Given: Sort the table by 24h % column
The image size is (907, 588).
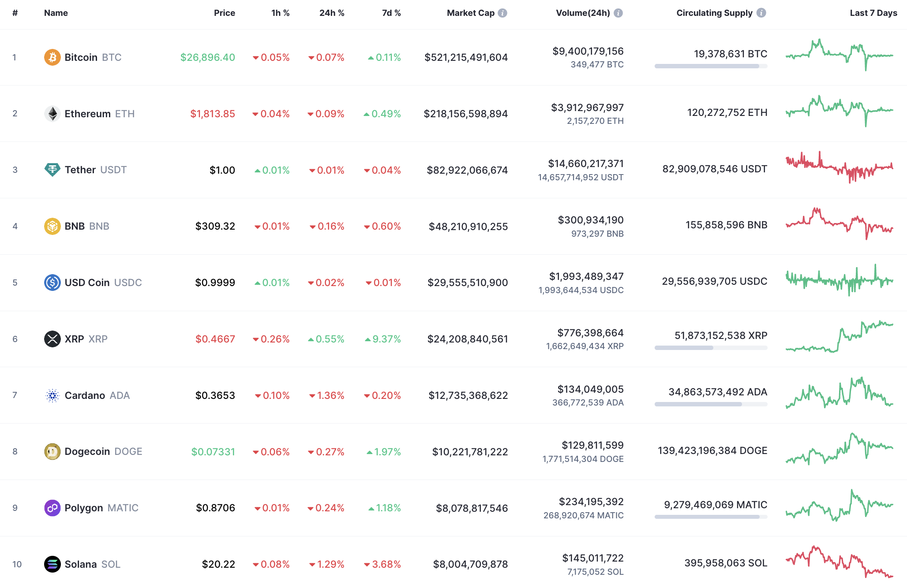Looking at the screenshot, I should (331, 13).
